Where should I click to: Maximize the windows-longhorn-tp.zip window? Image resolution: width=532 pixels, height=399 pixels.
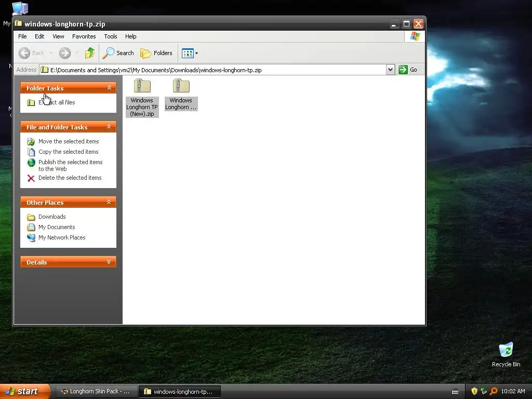pyautogui.click(x=406, y=24)
